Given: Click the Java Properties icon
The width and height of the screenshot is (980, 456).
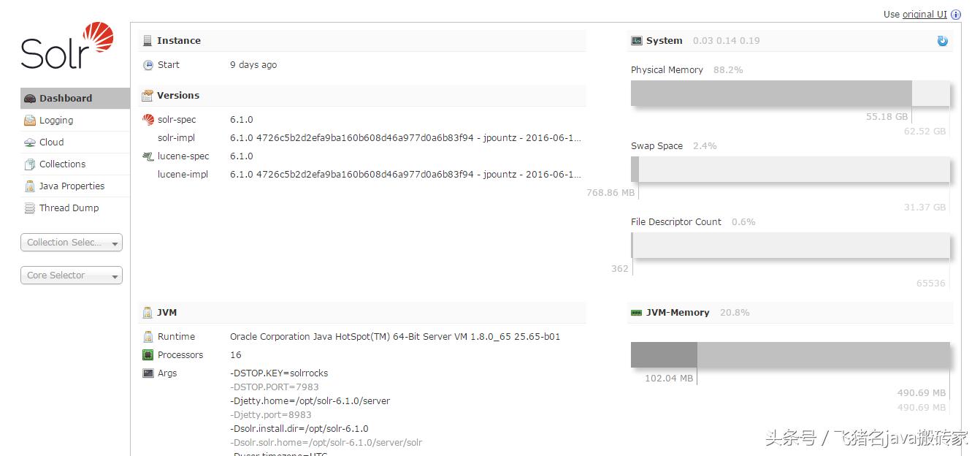Looking at the screenshot, I should coord(30,186).
